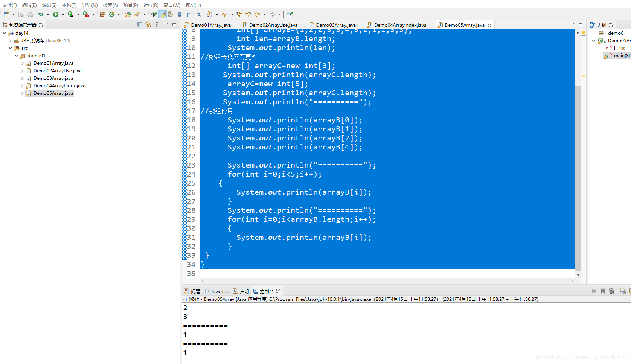Click the Run External Tools icon
Viewport: 631px width, 364px height.
86,14
